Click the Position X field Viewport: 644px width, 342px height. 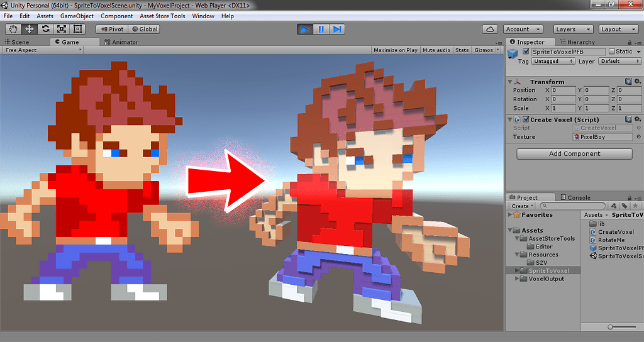pyautogui.click(x=563, y=90)
